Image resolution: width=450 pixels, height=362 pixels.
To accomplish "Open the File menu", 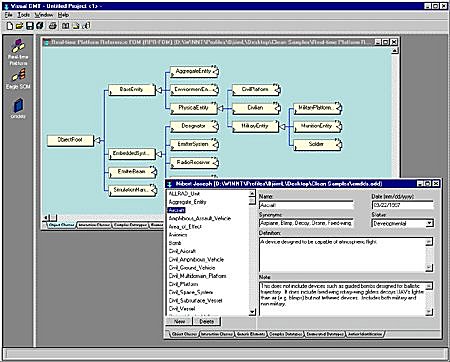I will click(8, 15).
